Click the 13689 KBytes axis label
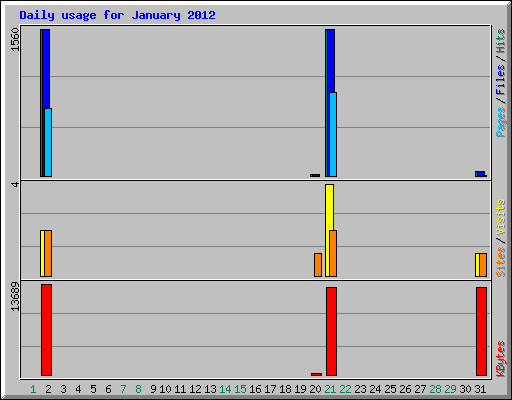 [15, 296]
